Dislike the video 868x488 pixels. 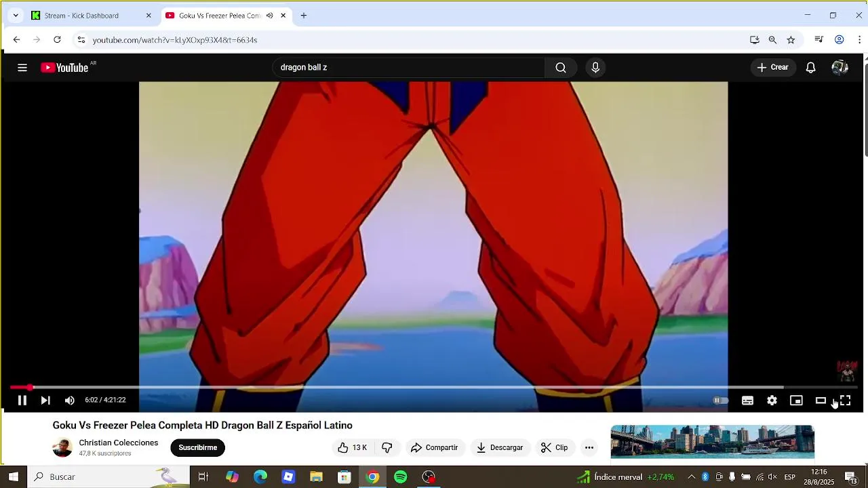point(387,447)
